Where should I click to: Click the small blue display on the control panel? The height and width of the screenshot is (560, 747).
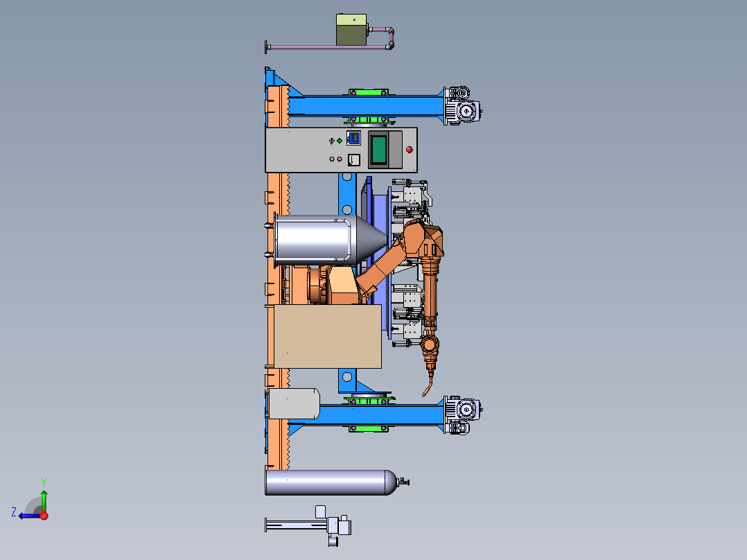353,138
